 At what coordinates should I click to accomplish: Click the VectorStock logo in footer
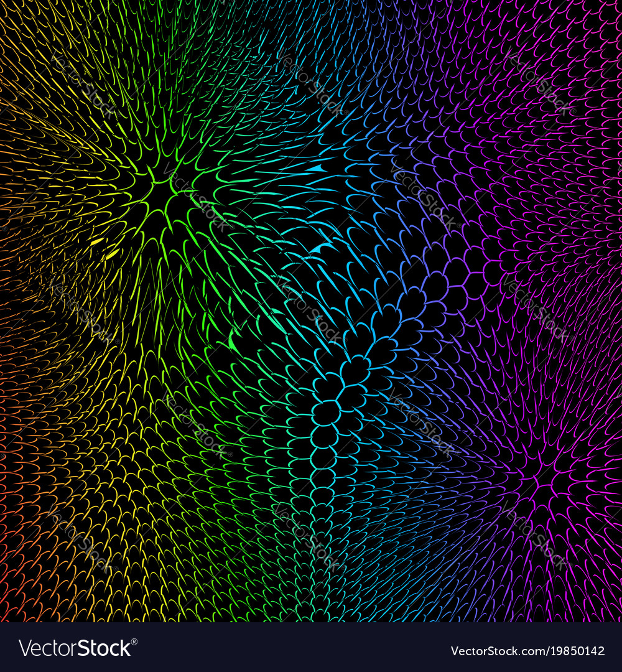(x=75, y=648)
